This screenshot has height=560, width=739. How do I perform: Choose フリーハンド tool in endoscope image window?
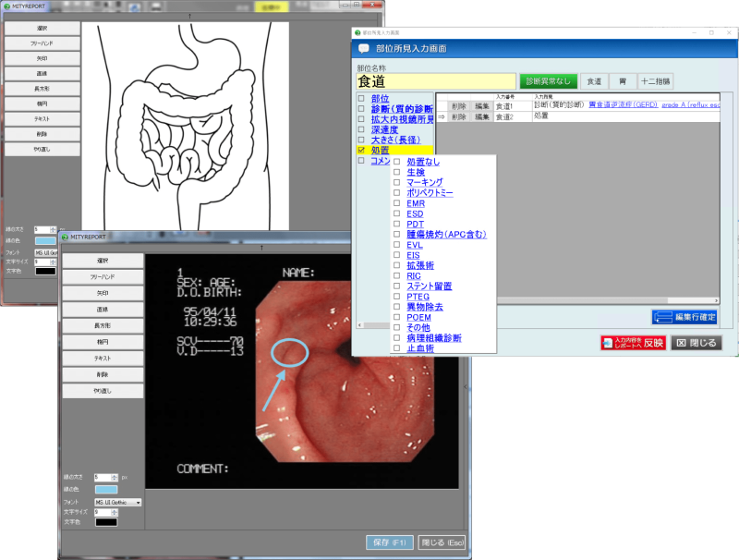[103, 276]
